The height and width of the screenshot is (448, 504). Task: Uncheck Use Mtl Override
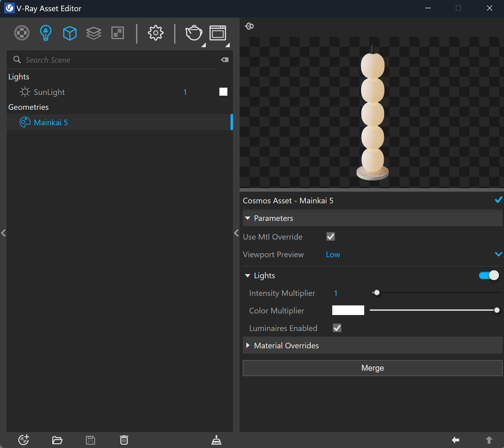click(x=331, y=237)
